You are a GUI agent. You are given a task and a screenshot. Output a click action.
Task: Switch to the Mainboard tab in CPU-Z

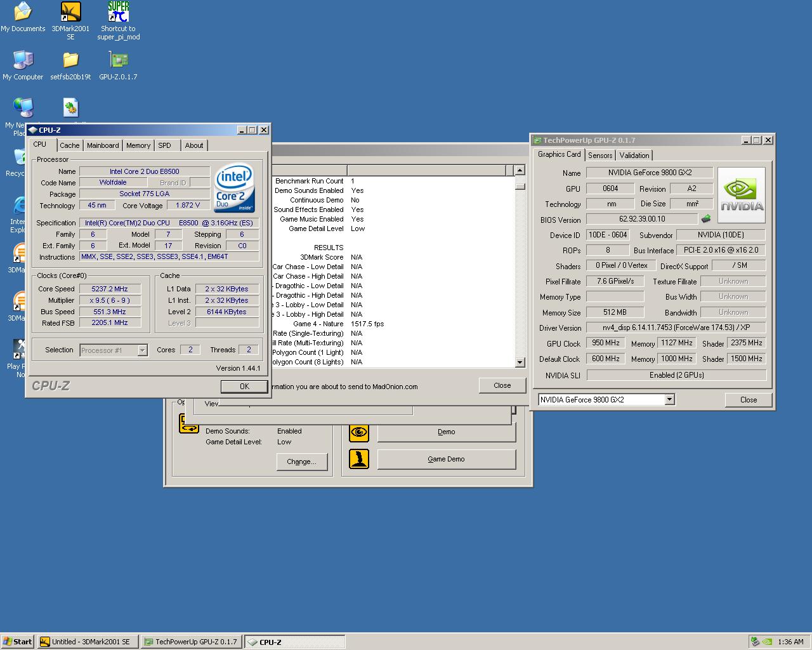[x=103, y=145]
